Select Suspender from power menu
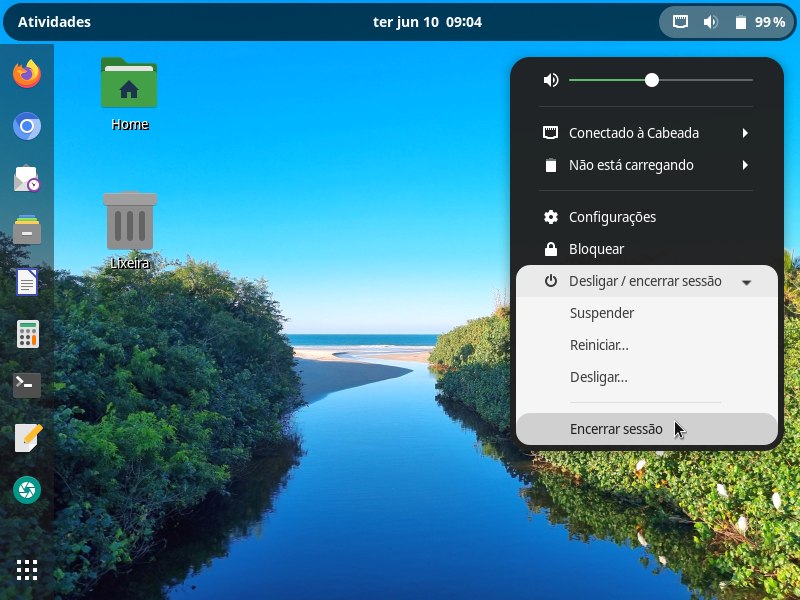 tap(647, 313)
